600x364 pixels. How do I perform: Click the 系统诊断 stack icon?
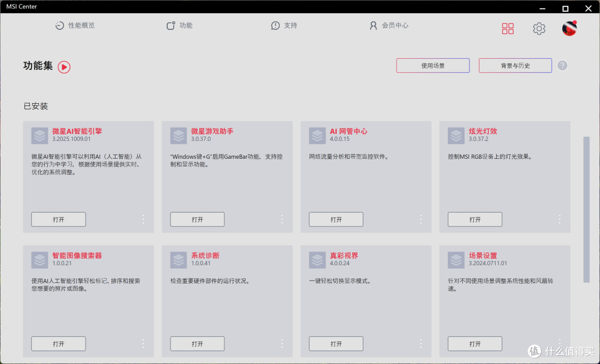coord(178,260)
